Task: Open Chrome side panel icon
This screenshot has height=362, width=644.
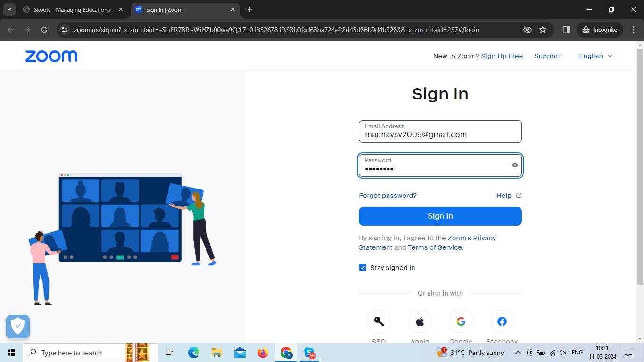Action: [566, 30]
